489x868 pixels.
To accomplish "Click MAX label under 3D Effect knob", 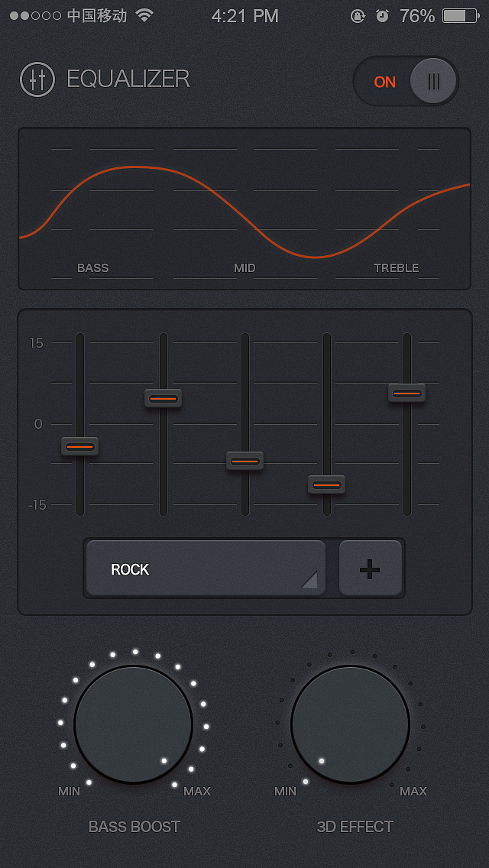I will click(413, 791).
